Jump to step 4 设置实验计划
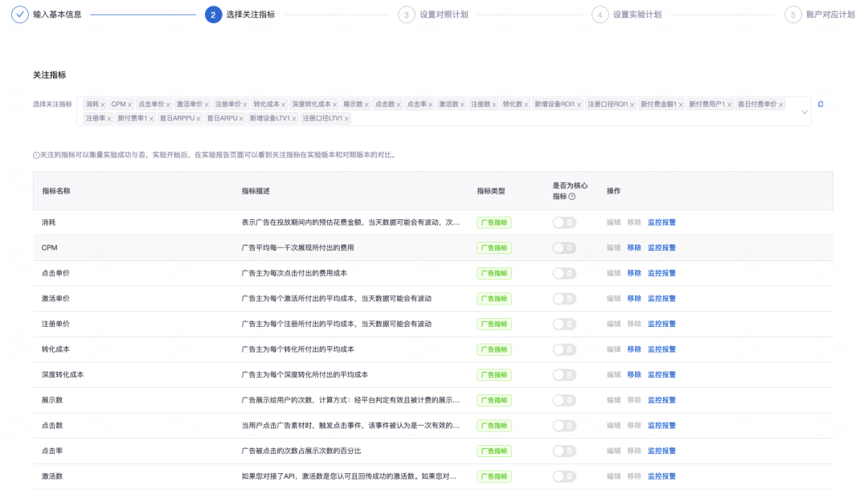This screenshot has height=490, width=868. coord(626,14)
